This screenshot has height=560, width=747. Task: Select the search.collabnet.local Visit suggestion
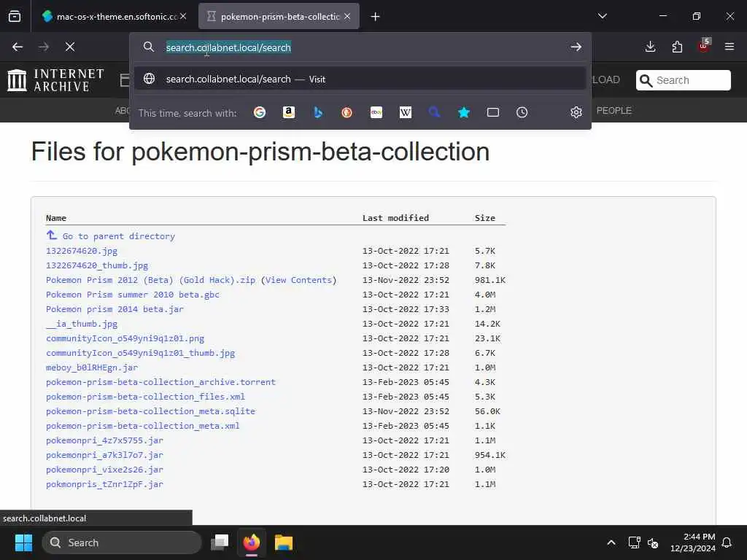pyautogui.click(x=360, y=79)
